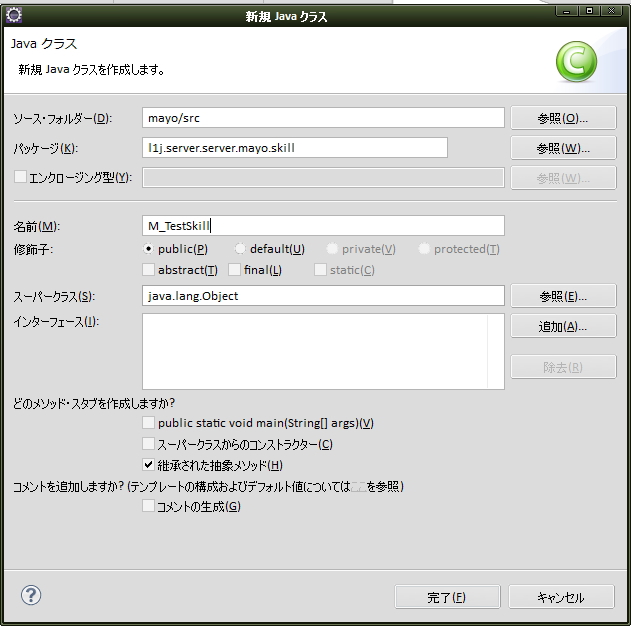Uncheck 継承された抽象メソッド(H) checkbox
Image resolution: width=631 pixels, height=626 pixels.
click(x=148, y=465)
